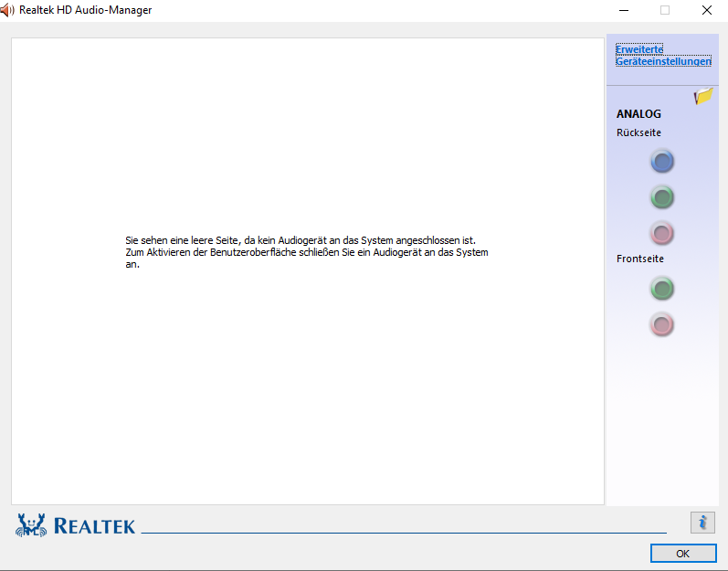Select the blue rear panel audio jack
This screenshot has height=571, width=728.
tap(662, 162)
